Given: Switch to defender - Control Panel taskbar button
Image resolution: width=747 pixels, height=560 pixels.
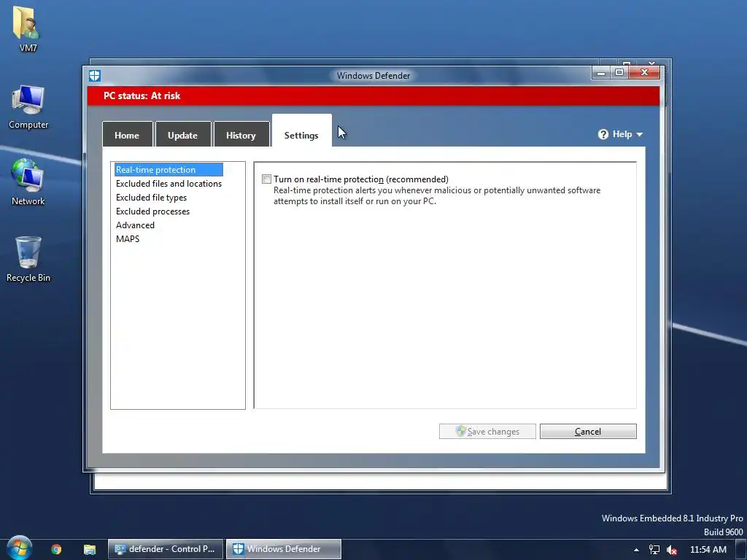Looking at the screenshot, I should coord(166,549).
